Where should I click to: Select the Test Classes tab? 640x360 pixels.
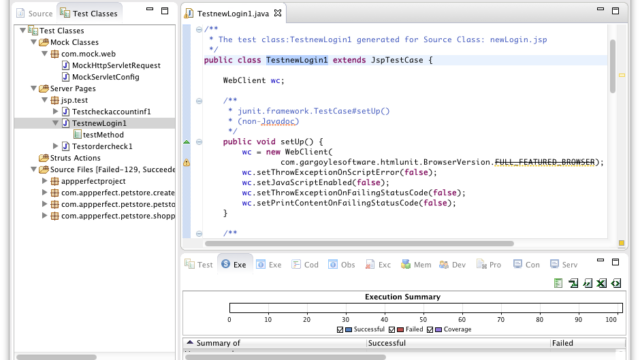click(x=89, y=13)
